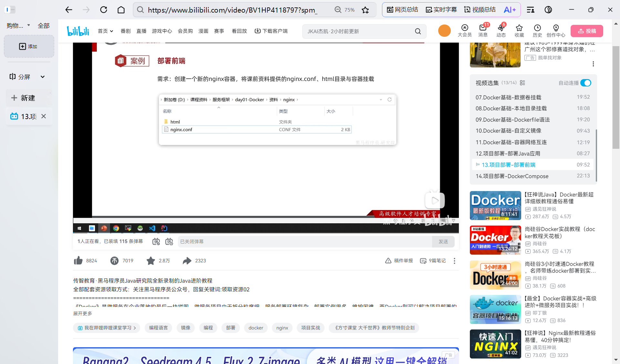Open the messages icon with badge

[483, 28]
